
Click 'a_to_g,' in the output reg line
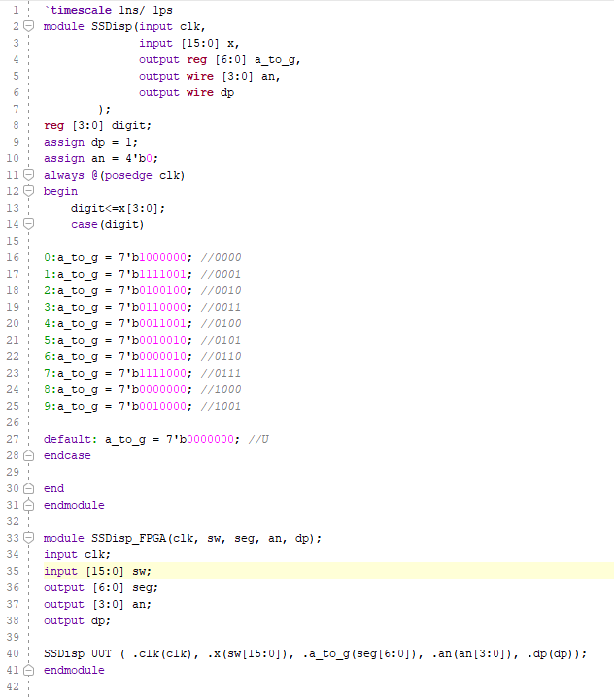278,59
